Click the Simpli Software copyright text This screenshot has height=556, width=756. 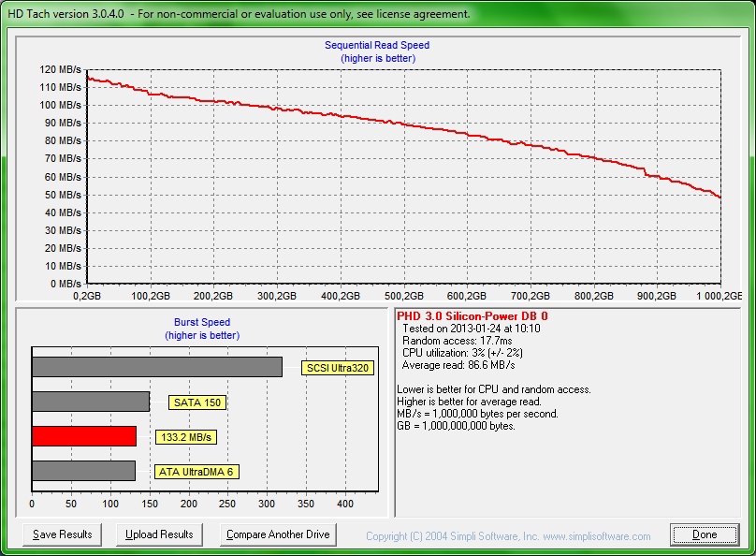[507, 536]
